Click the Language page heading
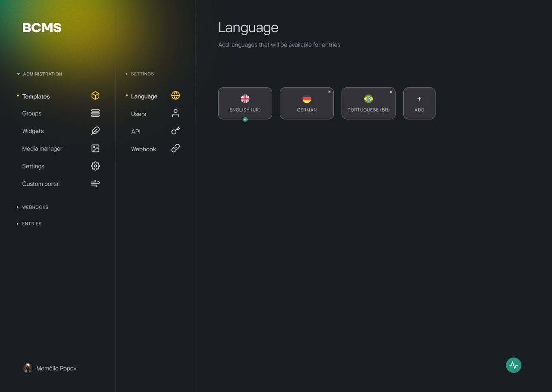The image size is (552, 392). [x=248, y=28]
